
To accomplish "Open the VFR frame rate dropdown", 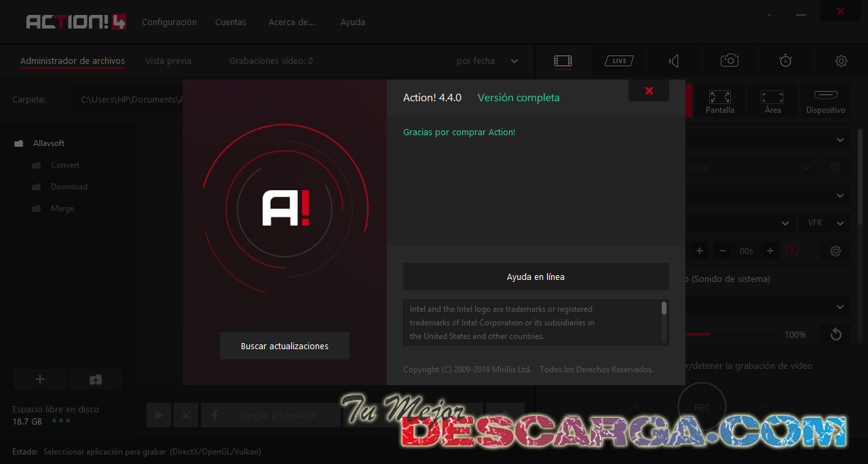I will (x=825, y=223).
